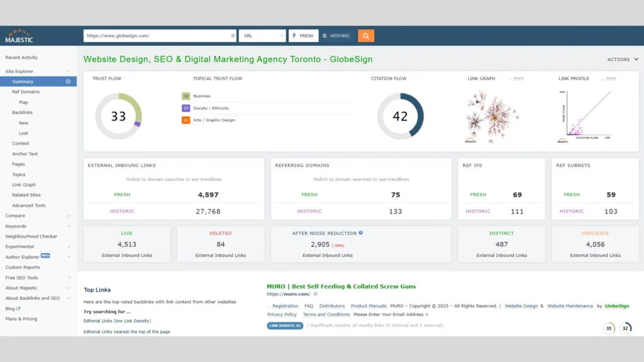Open Neighbourhood Checker
644x362 pixels.
[31, 236]
